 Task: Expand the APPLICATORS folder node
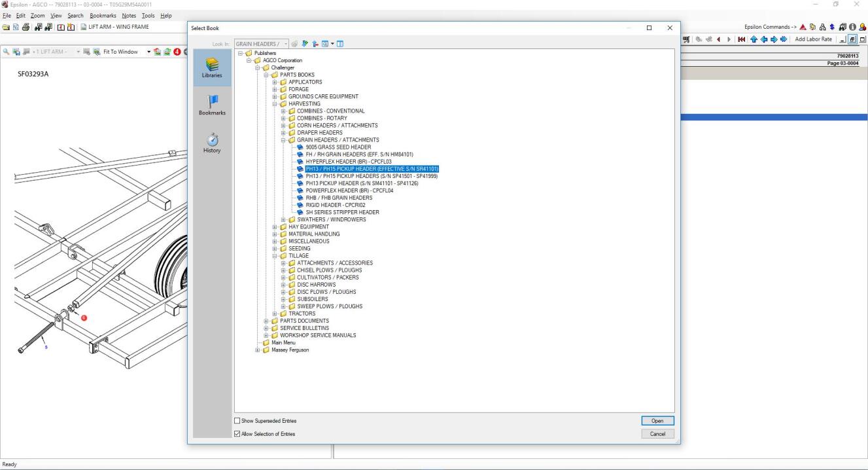tap(275, 82)
